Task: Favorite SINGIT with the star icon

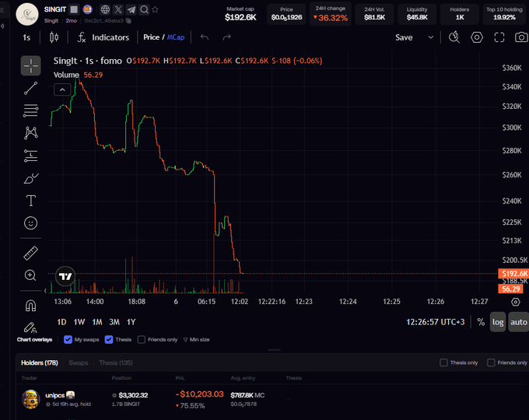Action: tap(155, 9)
